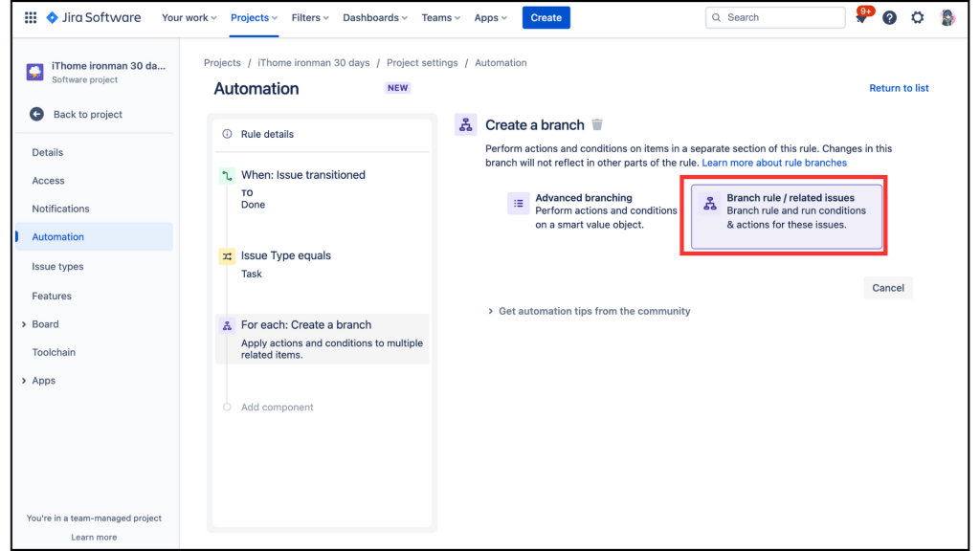The width and height of the screenshot is (980, 551).
Task: Click the Issue transitioned trigger icon
Action: (x=227, y=176)
